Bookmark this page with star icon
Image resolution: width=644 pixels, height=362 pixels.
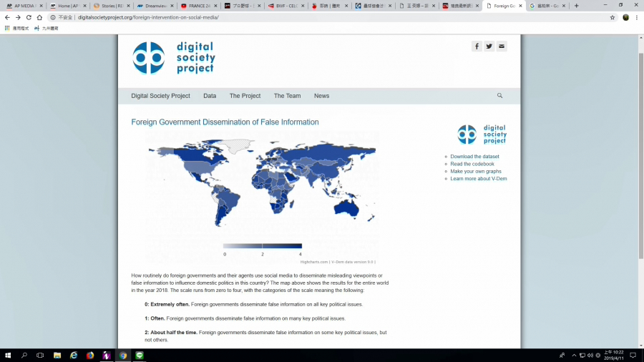(613, 17)
